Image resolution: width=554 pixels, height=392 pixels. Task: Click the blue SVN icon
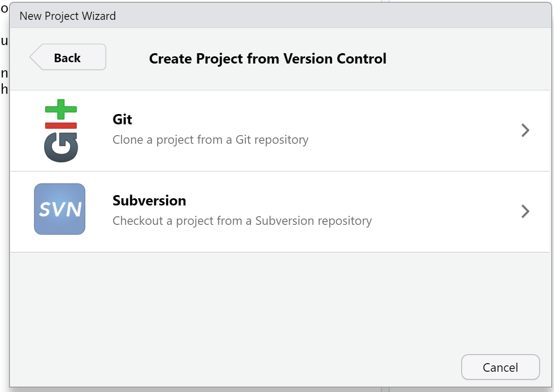coord(59,209)
